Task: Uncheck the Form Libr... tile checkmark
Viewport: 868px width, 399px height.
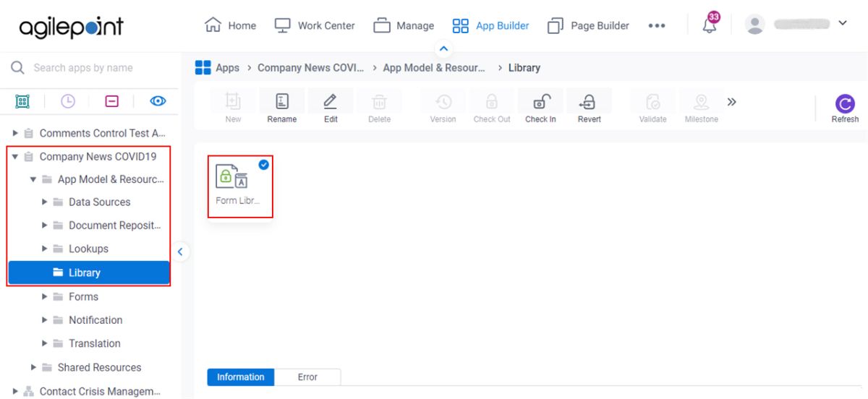Action: tap(263, 165)
